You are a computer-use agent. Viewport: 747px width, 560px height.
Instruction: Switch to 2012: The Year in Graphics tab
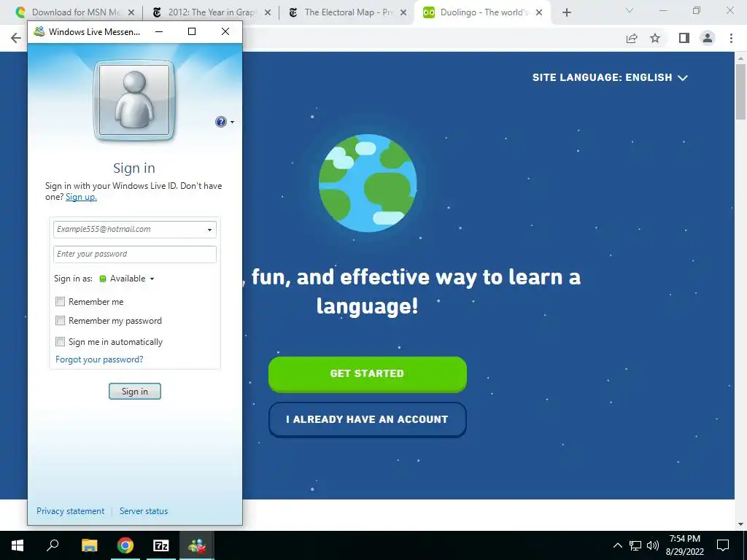(212, 12)
